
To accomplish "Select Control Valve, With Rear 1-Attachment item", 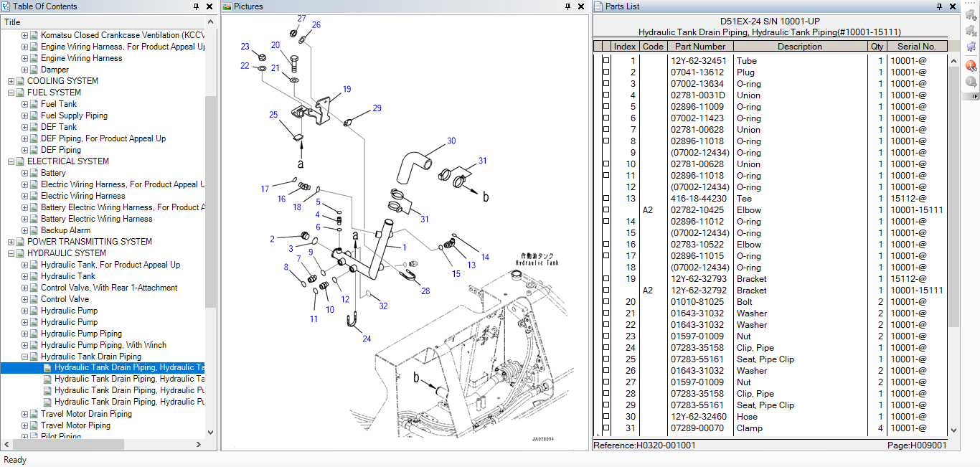I will [x=109, y=288].
